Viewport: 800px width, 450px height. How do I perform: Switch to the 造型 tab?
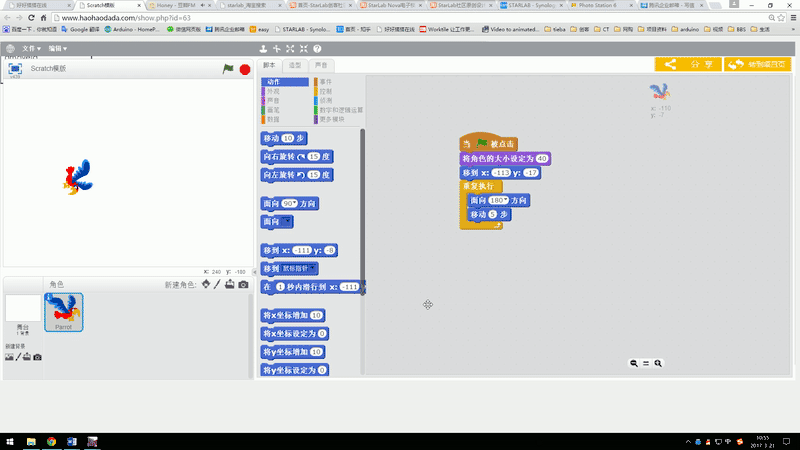pos(295,65)
